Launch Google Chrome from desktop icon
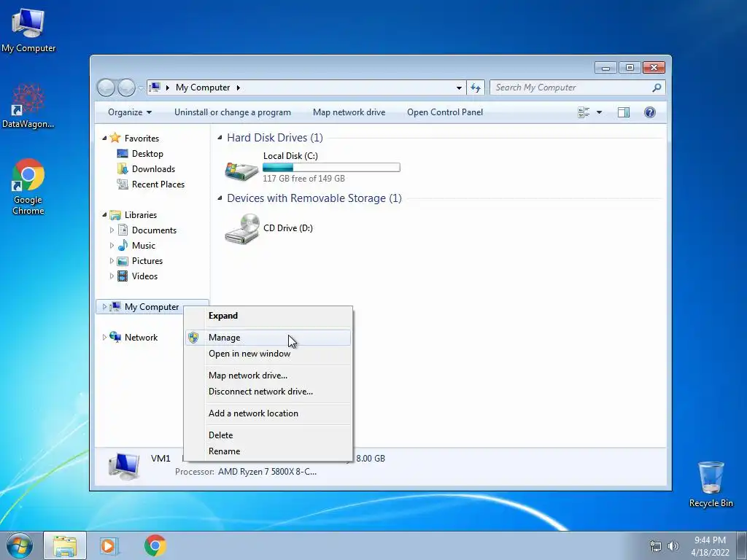The height and width of the screenshot is (560, 747). [x=28, y=187]
